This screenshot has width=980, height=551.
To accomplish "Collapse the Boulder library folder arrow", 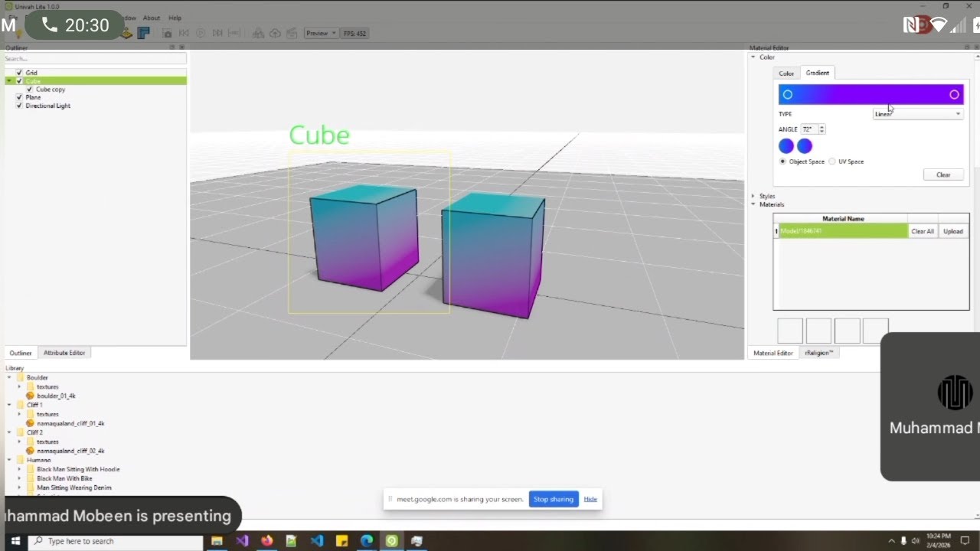I will tap(9, 377).
